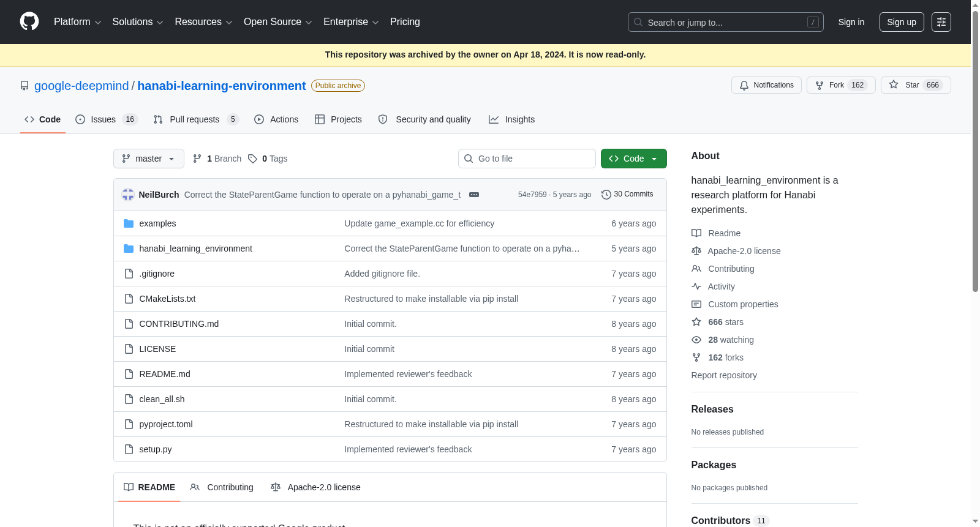980x527 pixels.
Task: Open the Insights tab
Action: [x=511, y=119]
